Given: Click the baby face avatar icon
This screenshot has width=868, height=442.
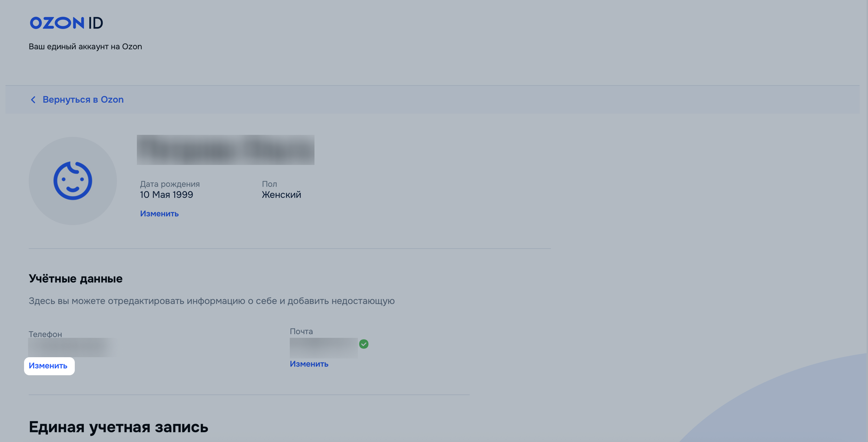Looking at the screenshot, I should [73, 181].
